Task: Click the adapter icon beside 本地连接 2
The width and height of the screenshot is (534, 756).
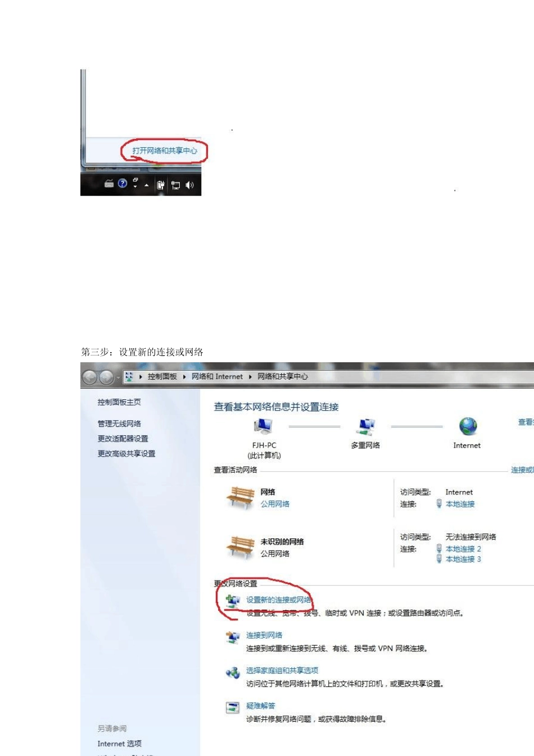Action: 439,548
